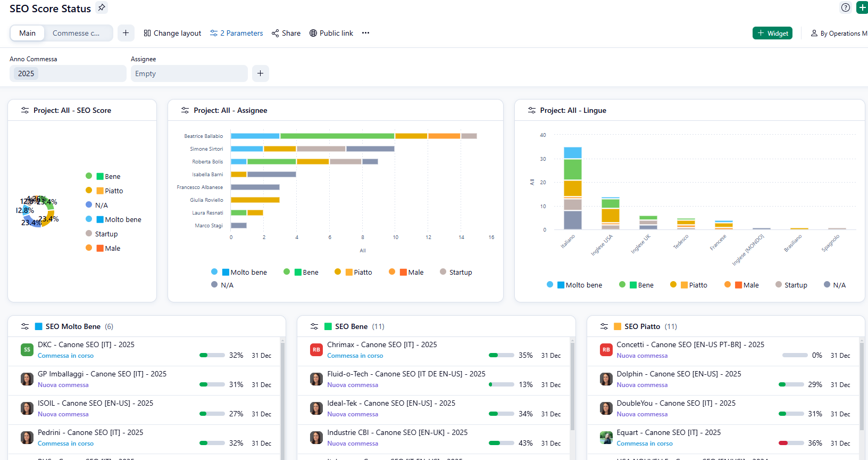The width and height of the screenshot is (868, 460).
Task: Toggle Piatto series in SEO Score legend
Action: (104, 191)
